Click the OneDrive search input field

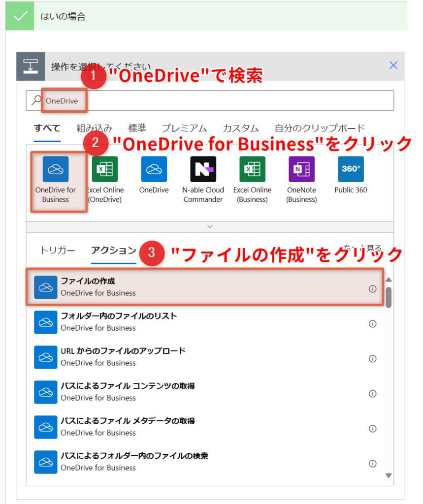click(210, 100)
